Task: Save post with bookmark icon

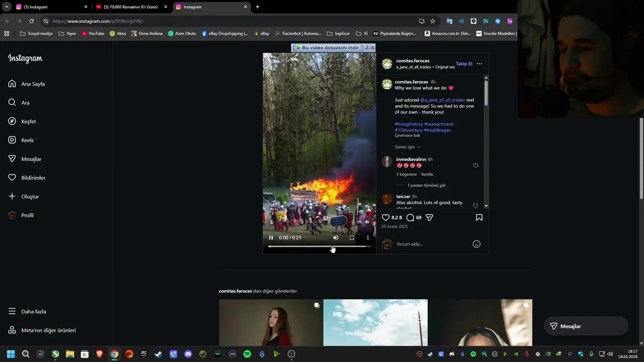Action: click(479, 217)
